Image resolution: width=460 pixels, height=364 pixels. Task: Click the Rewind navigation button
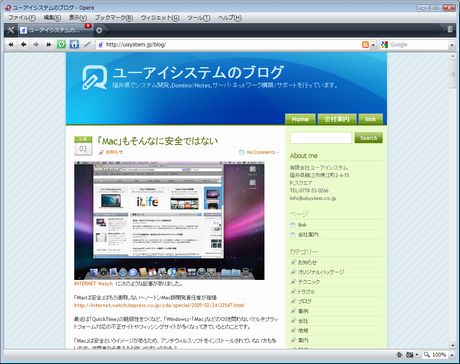coord(11,44)
